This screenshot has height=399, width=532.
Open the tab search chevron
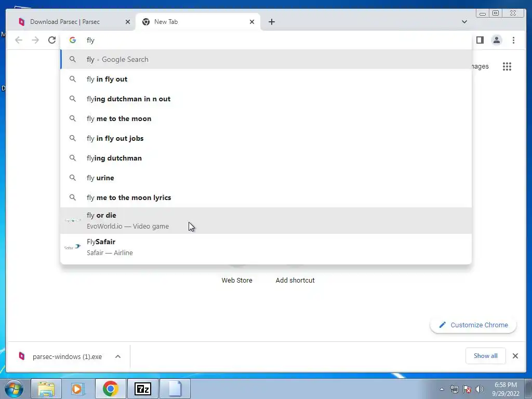464,22
